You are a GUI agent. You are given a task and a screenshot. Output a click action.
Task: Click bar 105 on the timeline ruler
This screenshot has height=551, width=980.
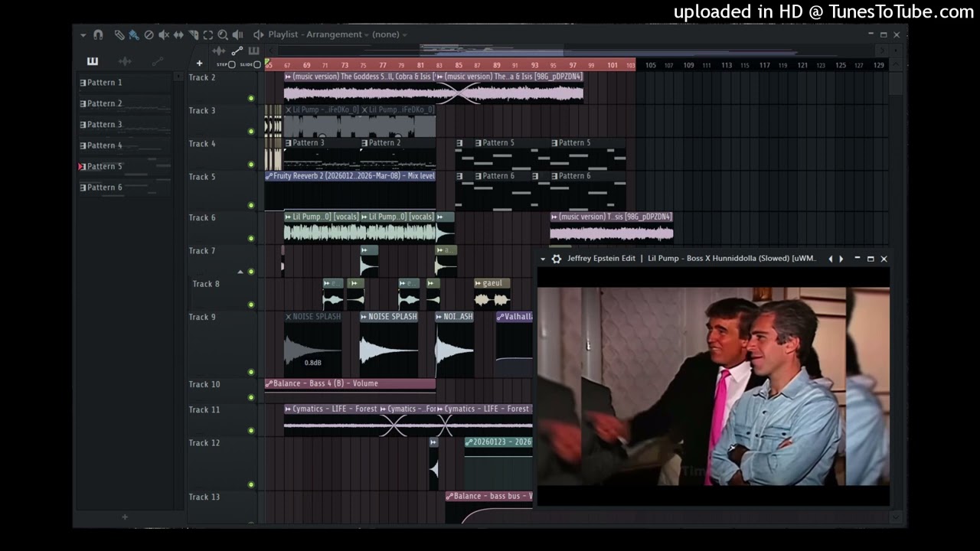(x=650, y=65)
